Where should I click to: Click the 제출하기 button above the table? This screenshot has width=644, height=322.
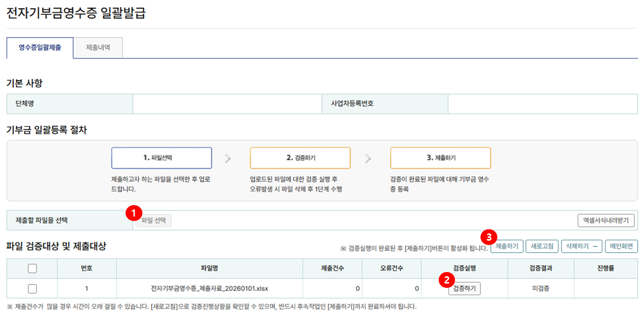[507, 246]
